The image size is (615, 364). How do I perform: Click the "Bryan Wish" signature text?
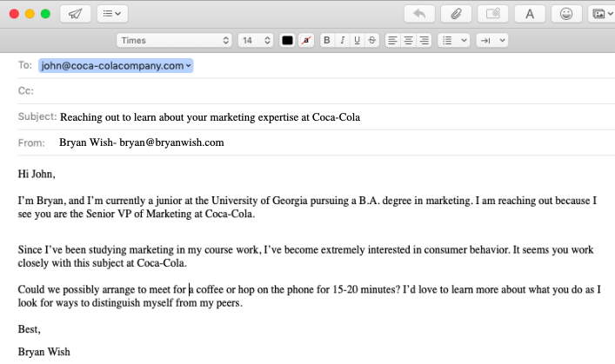(43, 352)
